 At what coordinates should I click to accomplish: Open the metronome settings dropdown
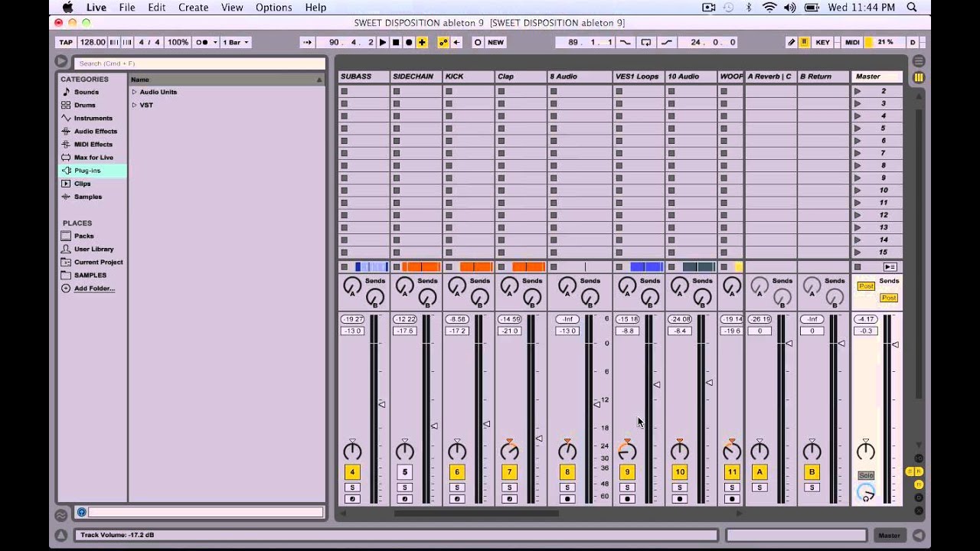(214, 42)
